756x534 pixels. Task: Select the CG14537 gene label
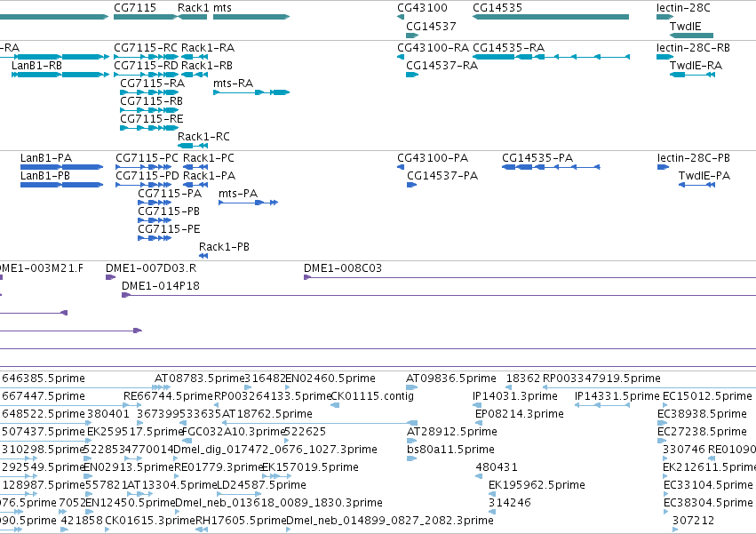[431, 26]
